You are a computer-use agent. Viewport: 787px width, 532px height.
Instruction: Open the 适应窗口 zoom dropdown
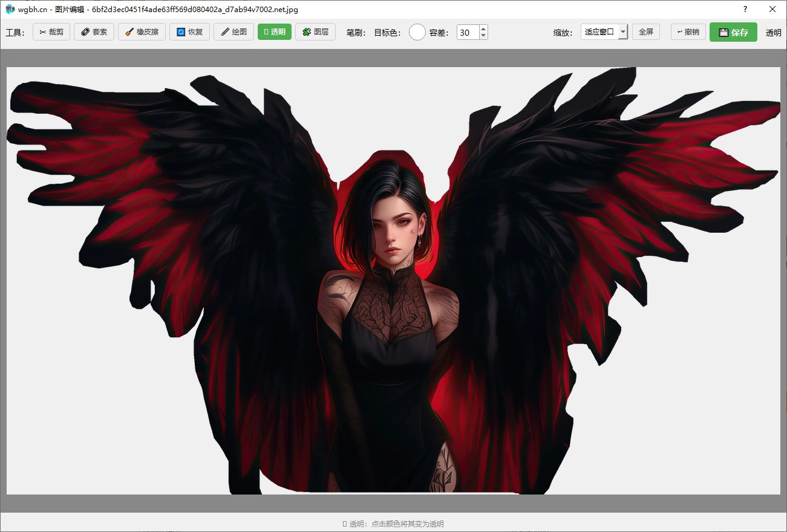pos(604,32)
